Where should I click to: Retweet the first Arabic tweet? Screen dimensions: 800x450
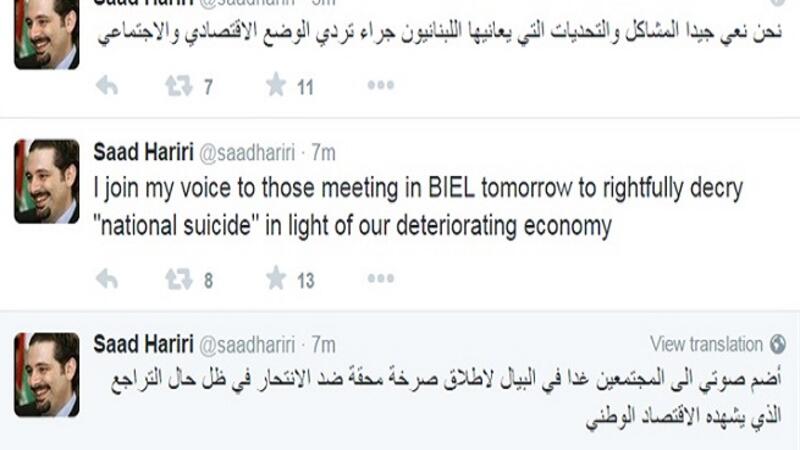click(x=178, y=86)
